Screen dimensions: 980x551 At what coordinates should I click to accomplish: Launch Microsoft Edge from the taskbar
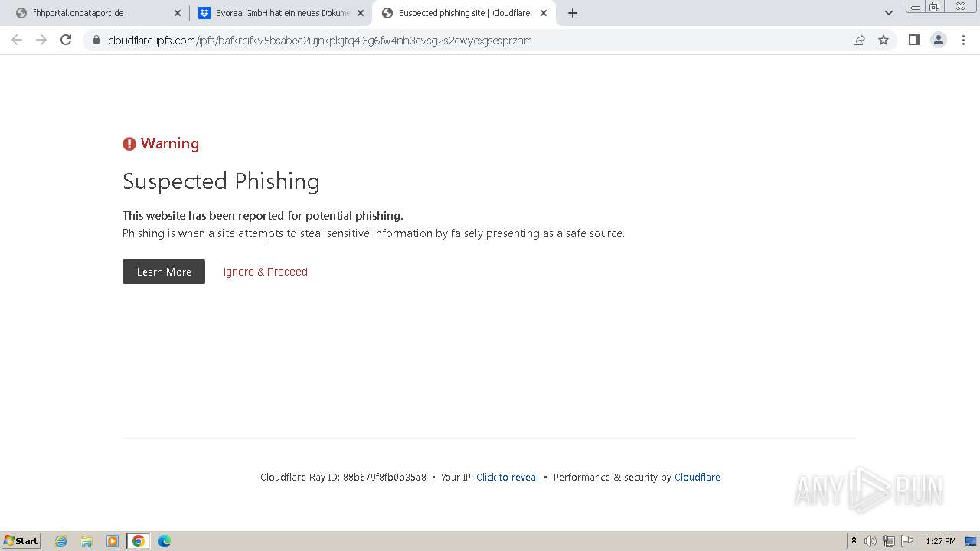point(164,541)
